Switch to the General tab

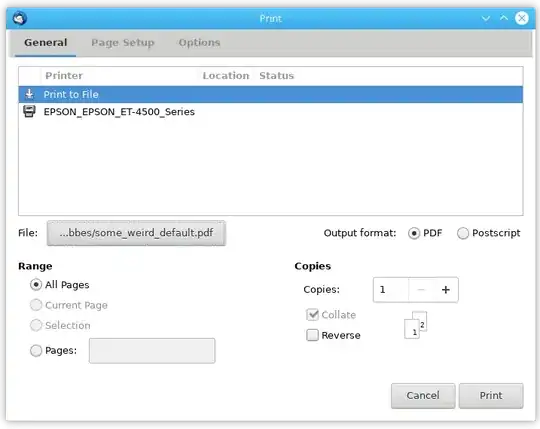click(45, 43)
